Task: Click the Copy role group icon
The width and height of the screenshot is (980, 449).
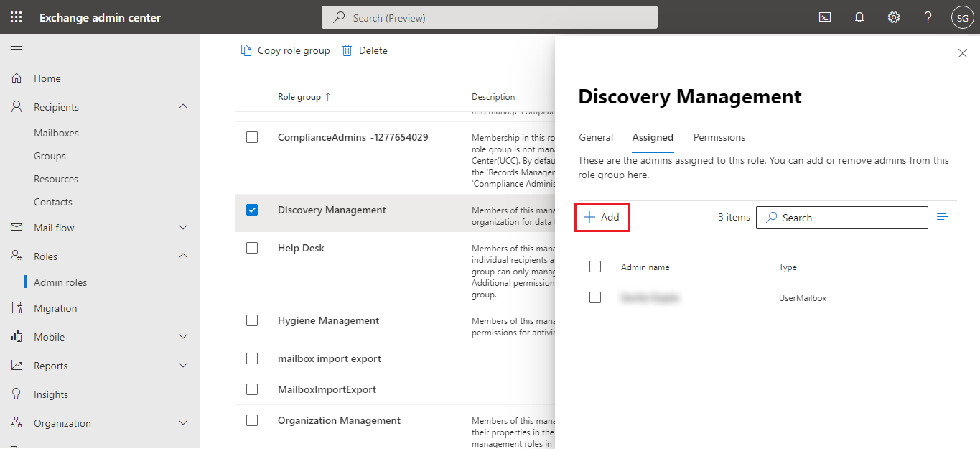Action: click(246, 50)
